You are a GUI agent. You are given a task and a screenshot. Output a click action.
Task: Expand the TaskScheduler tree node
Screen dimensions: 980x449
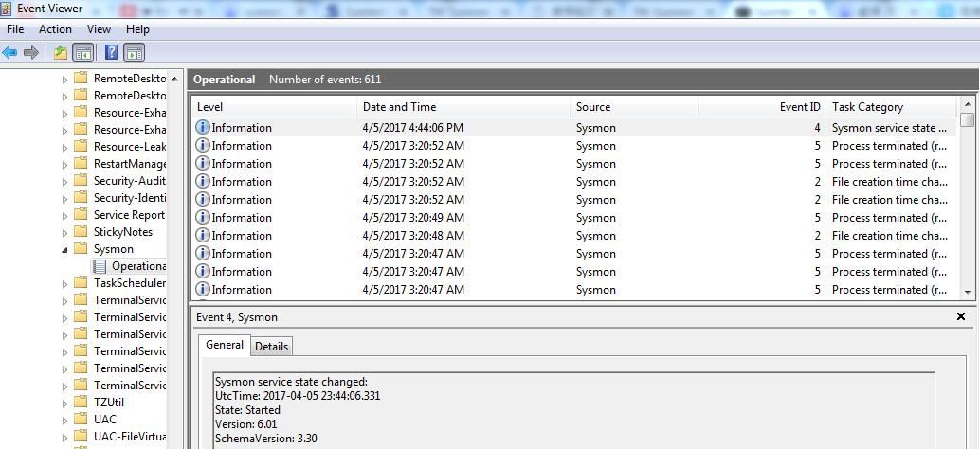(65, 283)
